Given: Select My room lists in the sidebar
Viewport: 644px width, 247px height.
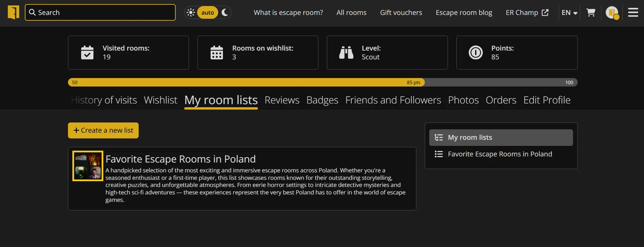Looking at the screenshot, I should click(501, 137).
